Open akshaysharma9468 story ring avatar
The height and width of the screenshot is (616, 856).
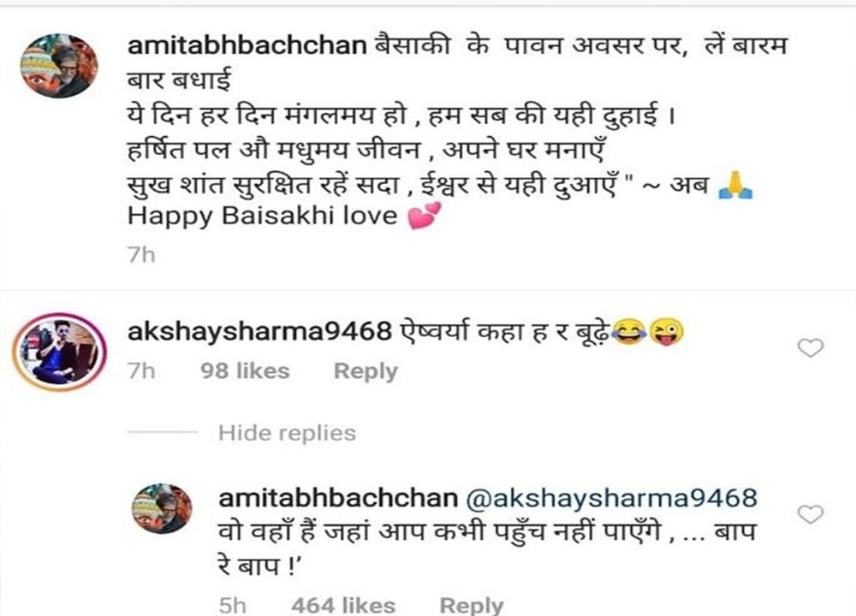click(x=60, y=352)
